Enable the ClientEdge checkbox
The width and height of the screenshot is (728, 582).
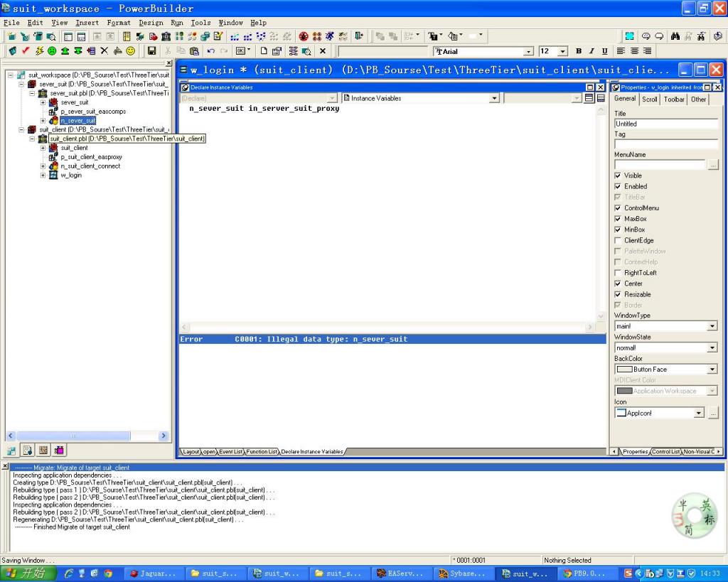pos(618,240)
